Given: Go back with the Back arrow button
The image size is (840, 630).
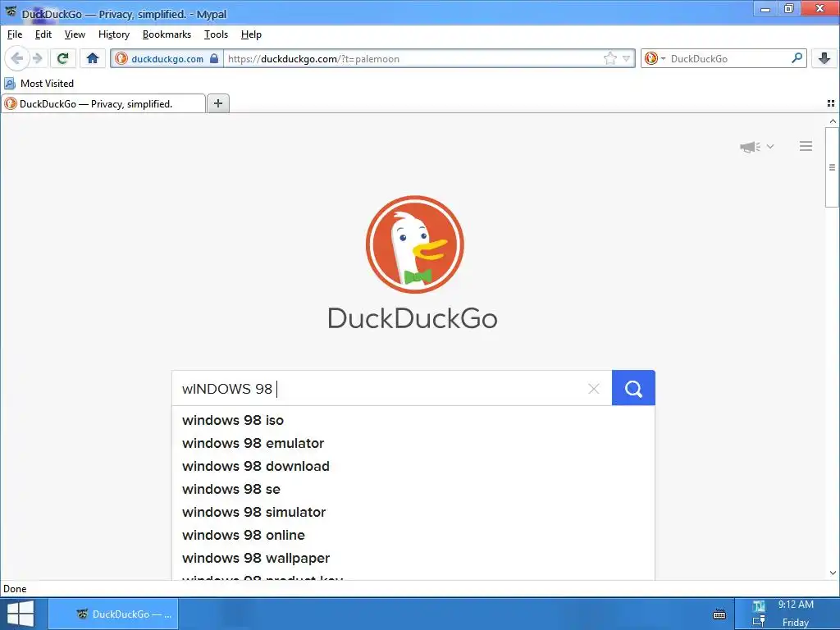Looking at the screenshot, I should click(16, 58).
